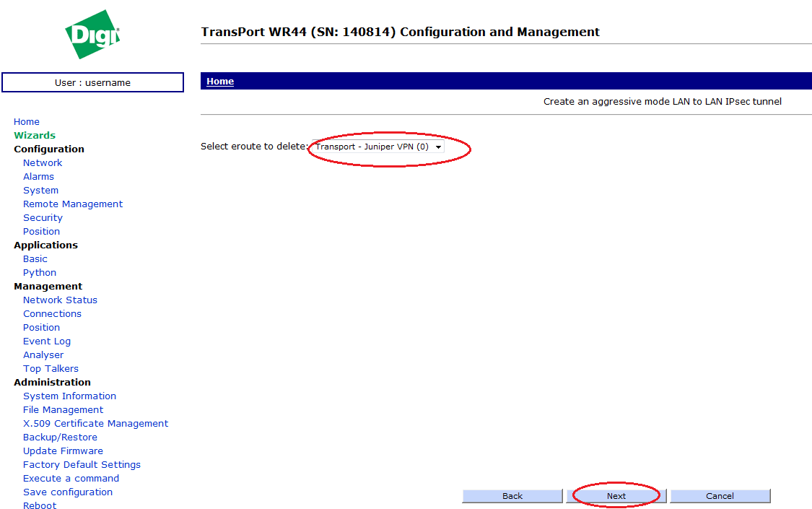
Task: Open Security settings link
Action: (43, 218)
